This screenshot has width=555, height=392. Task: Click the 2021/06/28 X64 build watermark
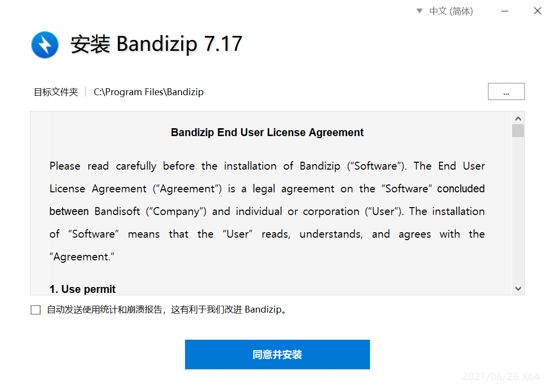pyautogui.click(x=501, y=377)
